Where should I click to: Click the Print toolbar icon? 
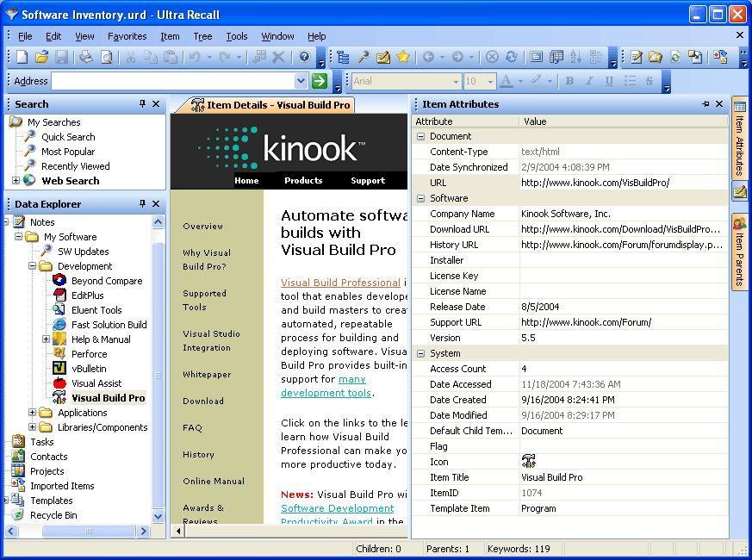[86, 57]
